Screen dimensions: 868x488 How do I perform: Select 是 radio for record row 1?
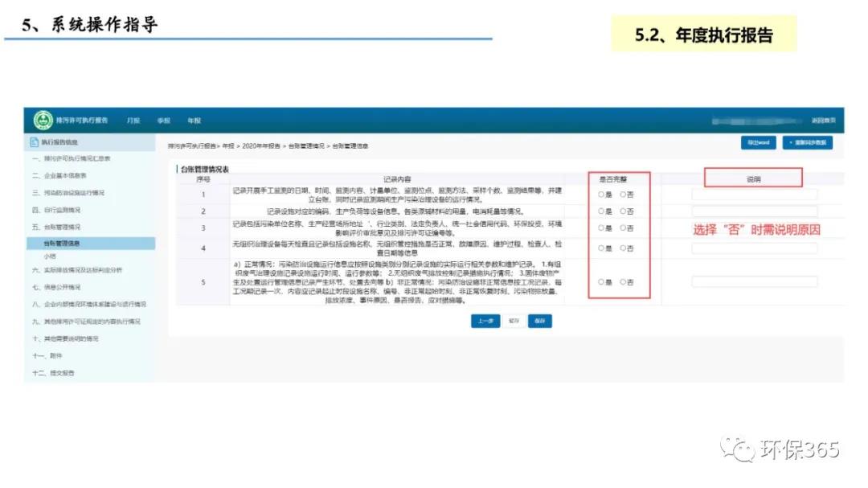pyautogui.click(x=601, y=195)
